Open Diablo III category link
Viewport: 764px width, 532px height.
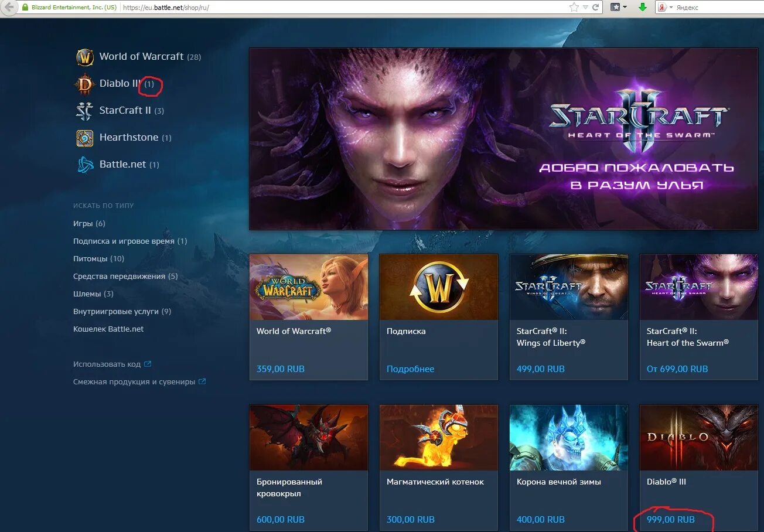tap(127, 84)
